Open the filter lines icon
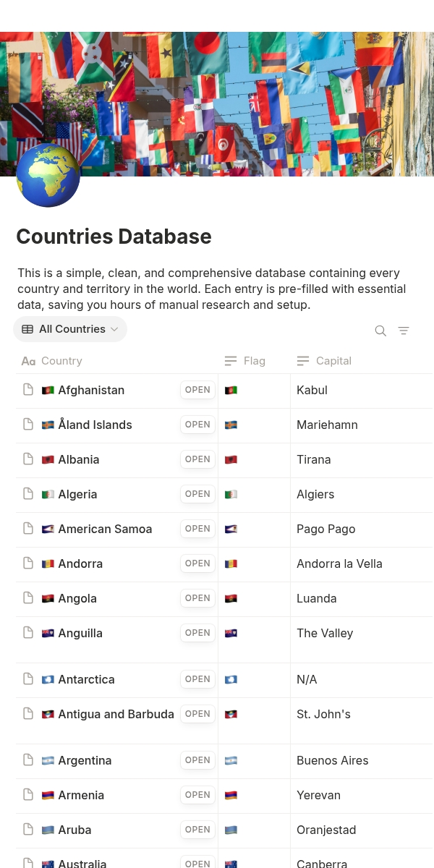434x868 pixels. coord(404,331)
